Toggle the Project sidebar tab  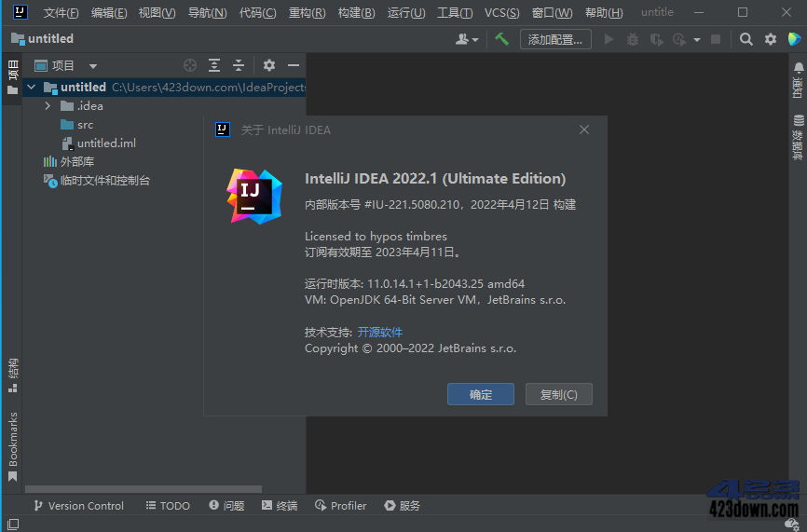point(13,77)
